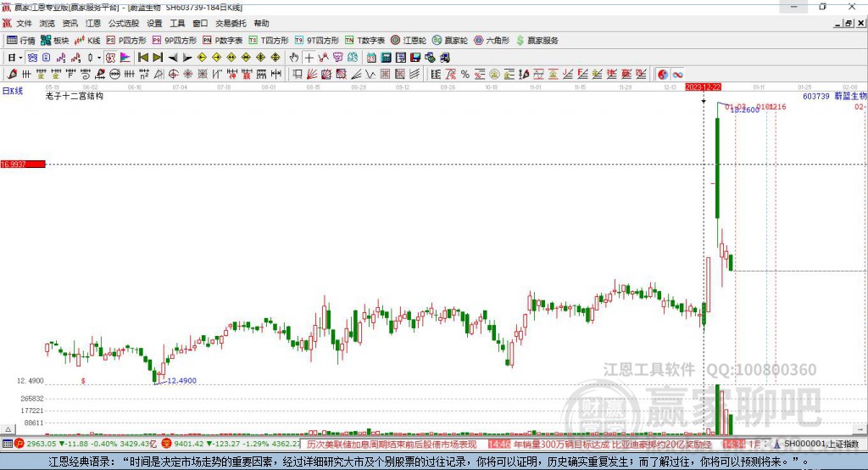Open the news ticker about 美联储加息
The width and height of the screenshot is (868, 470).
[x=392, y=445]
